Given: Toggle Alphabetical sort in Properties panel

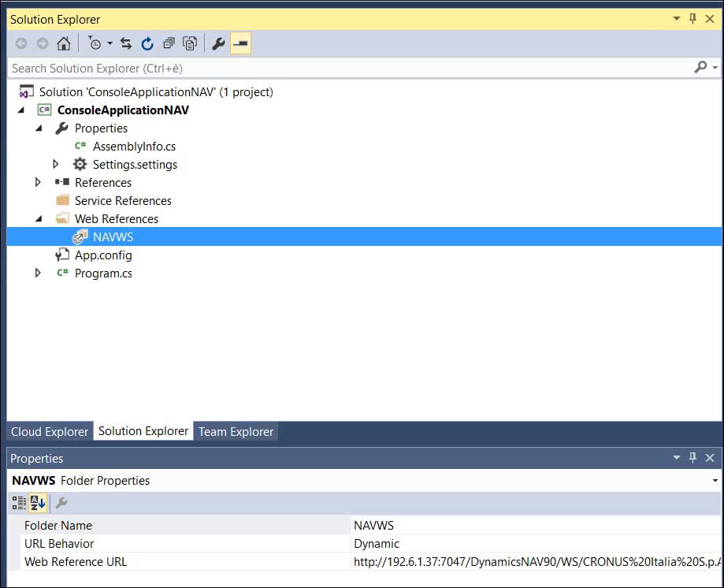Looking at the screenshot, I should [x=38, y=502].
